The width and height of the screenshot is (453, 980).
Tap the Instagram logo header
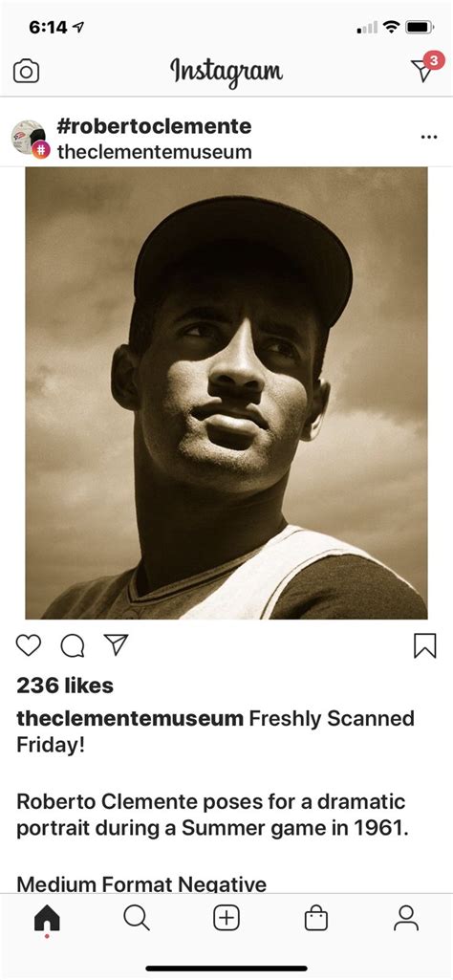tap(226, 72)
